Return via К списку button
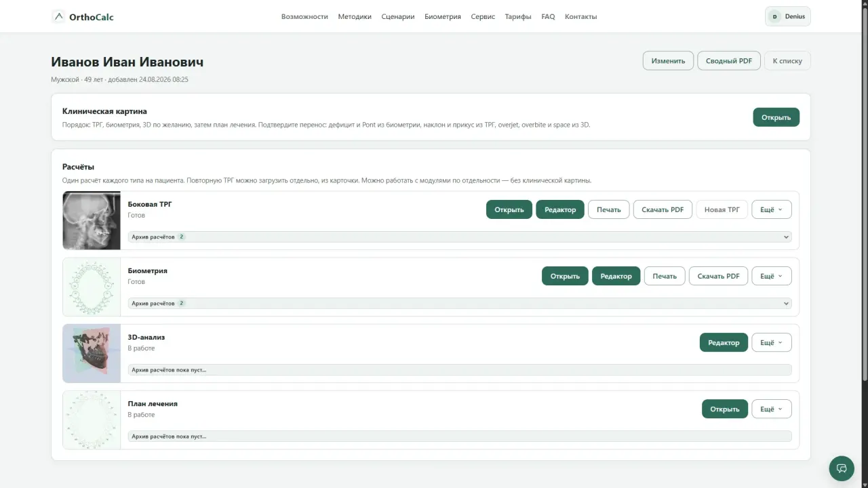Viewport: 868px width, 488px height. 787,60
